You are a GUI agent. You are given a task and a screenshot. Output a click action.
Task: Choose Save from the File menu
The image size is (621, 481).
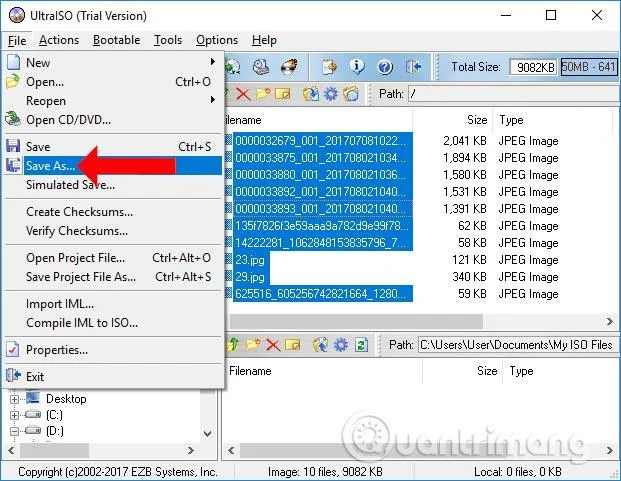(114, 146)
